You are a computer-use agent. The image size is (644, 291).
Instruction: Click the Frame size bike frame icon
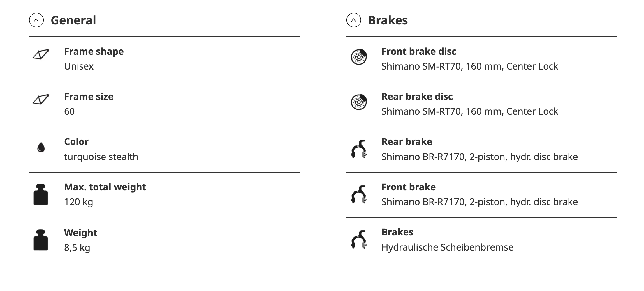pos(41,100)
